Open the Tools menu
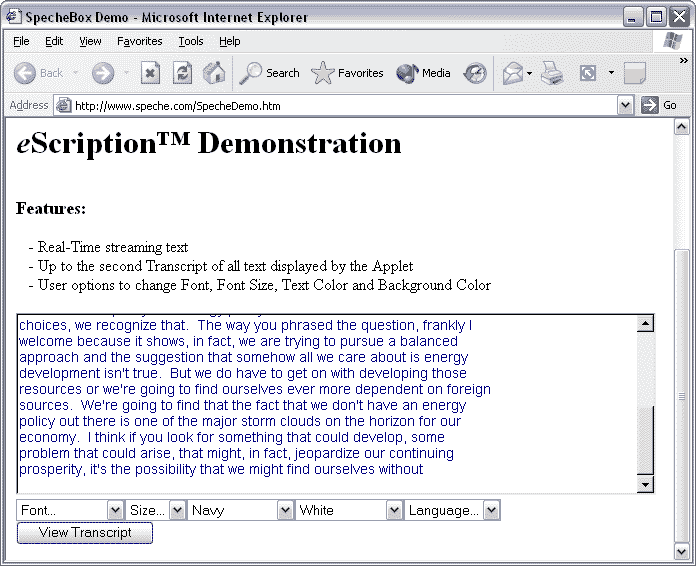 (191, 41)
